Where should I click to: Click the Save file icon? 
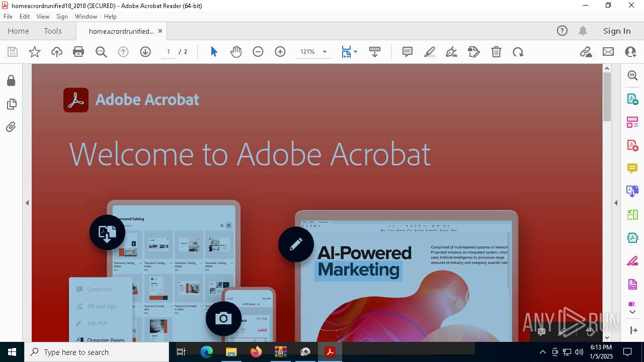point(13,52)
